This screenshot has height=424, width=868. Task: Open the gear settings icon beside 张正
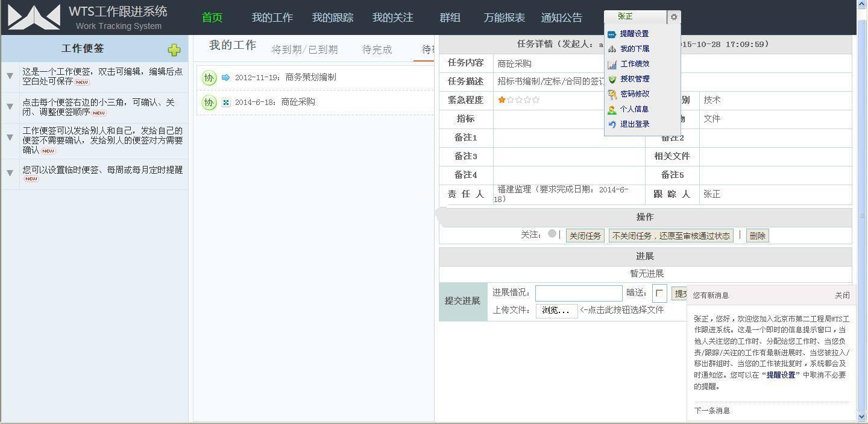pyautogui.click(x=673, y=17)
